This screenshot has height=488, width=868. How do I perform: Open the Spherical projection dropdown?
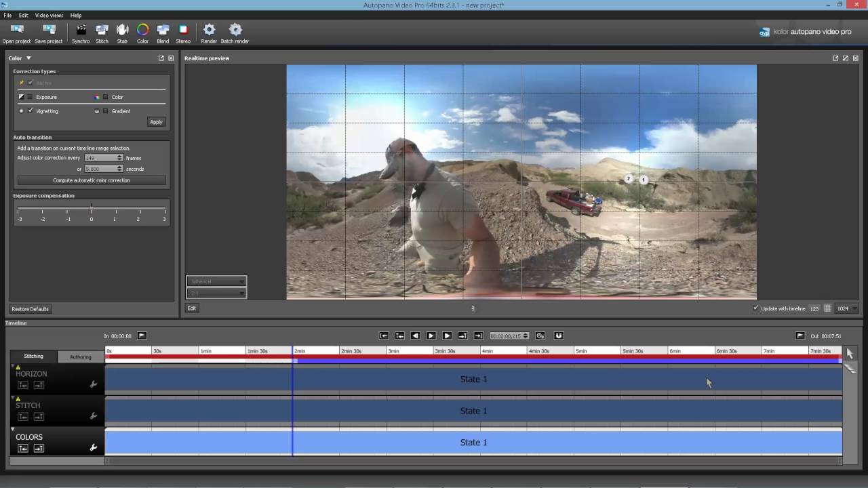216,281
